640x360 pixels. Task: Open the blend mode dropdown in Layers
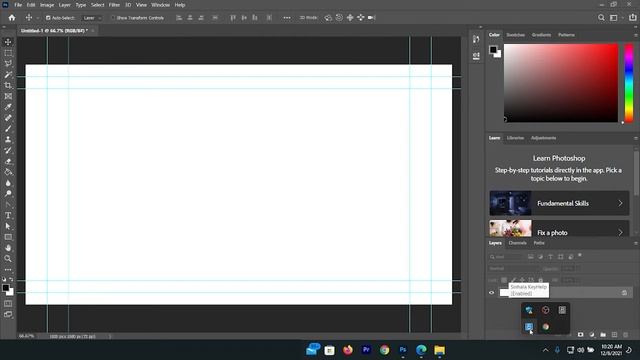(x=514, y=269)
